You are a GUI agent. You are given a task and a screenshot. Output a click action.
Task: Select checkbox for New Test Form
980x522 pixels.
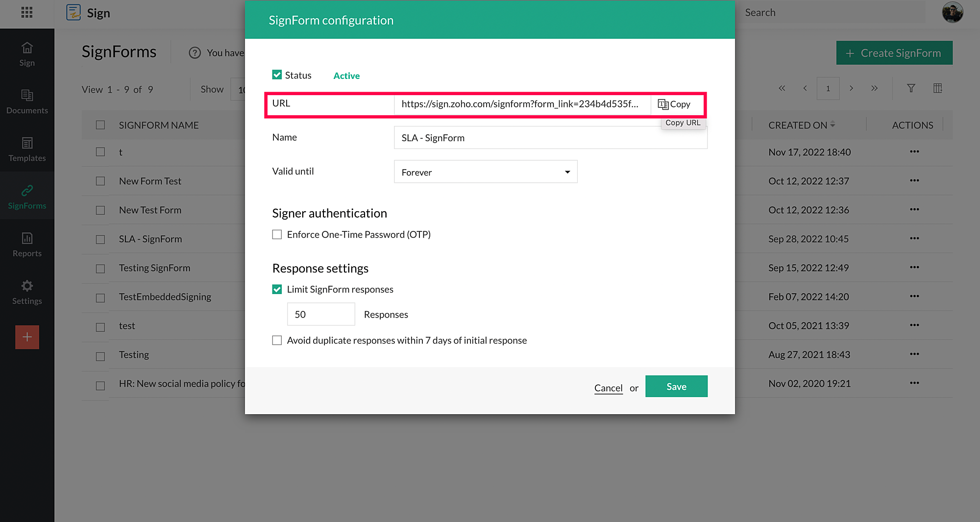[100, 210]
